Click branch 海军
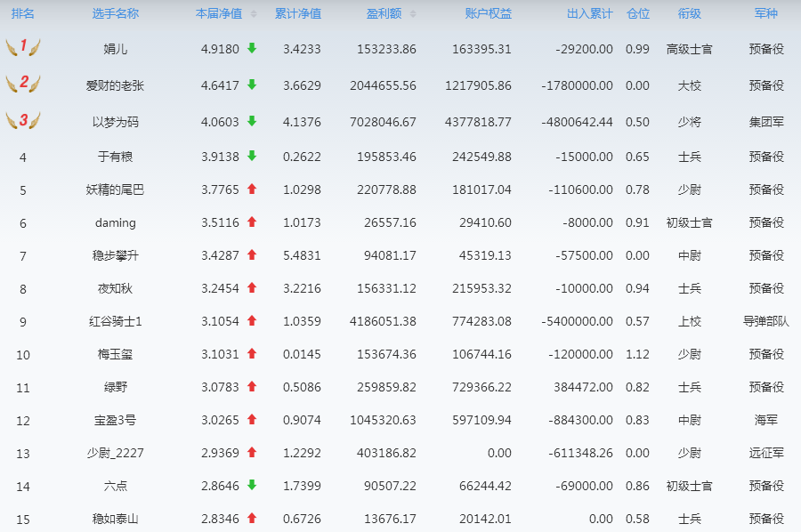This screenshot has height=532, width=801. coord(766,420)
